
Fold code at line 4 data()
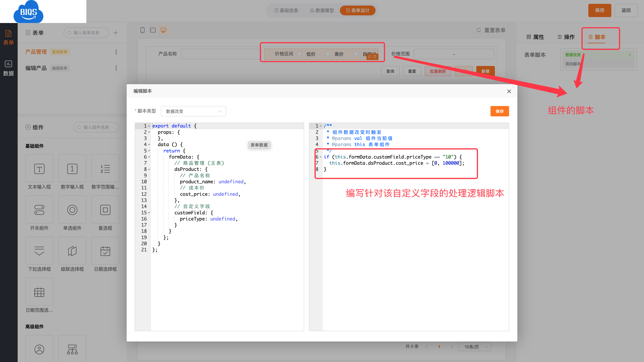pos(149,144)
